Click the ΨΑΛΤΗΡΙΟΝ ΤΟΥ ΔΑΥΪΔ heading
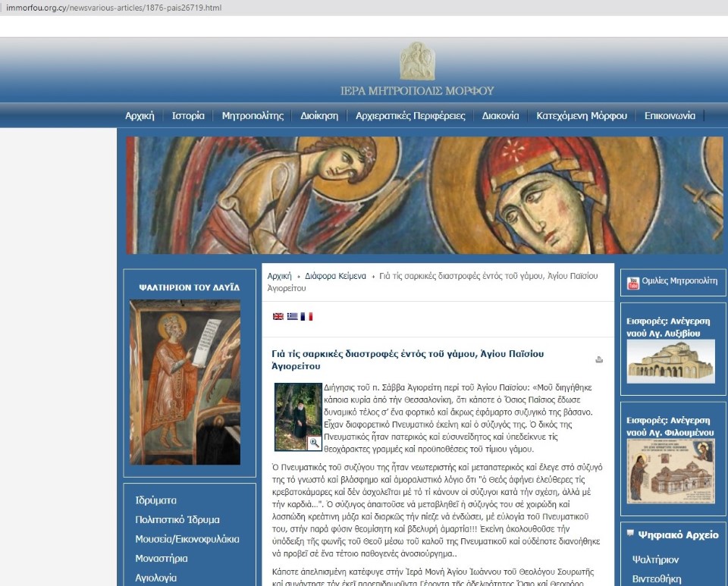Image resolution: width=728 pixels, height=586 pixels. (x=190, y=287)
